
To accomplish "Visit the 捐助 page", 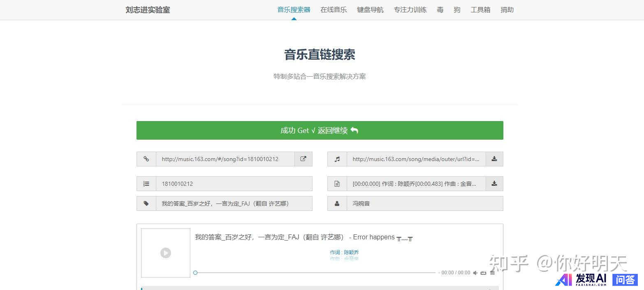I will click(x=507, y=10).
